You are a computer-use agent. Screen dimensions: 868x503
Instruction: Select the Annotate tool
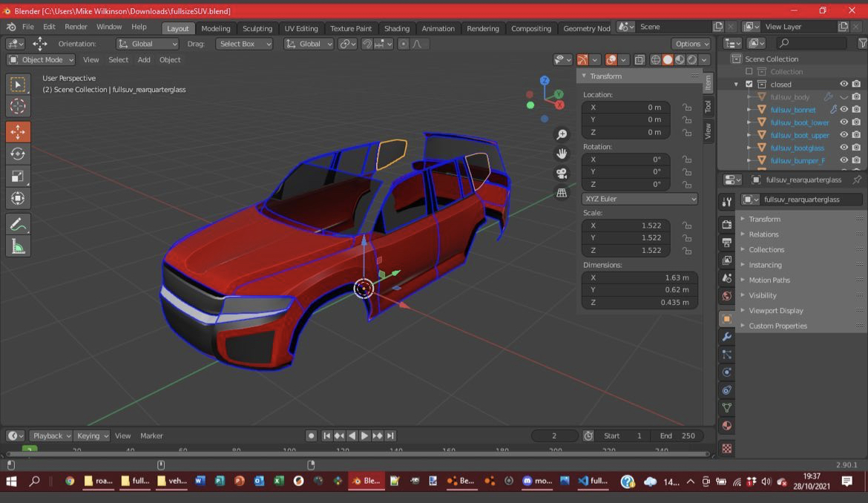pos(18,224)
